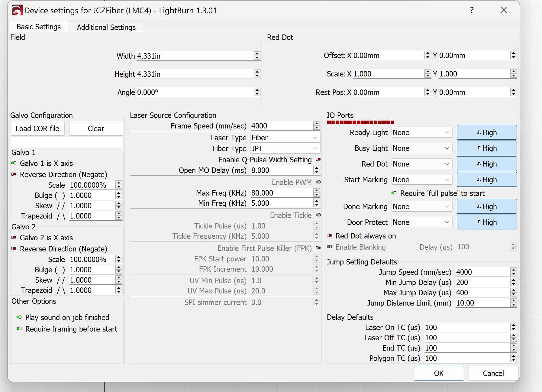Toggle Red Dot always on switch

[x=330, y=236]
